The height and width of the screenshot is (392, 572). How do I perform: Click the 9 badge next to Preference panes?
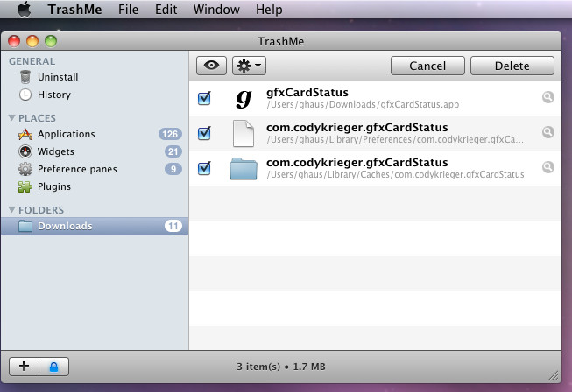click(173, 169)
